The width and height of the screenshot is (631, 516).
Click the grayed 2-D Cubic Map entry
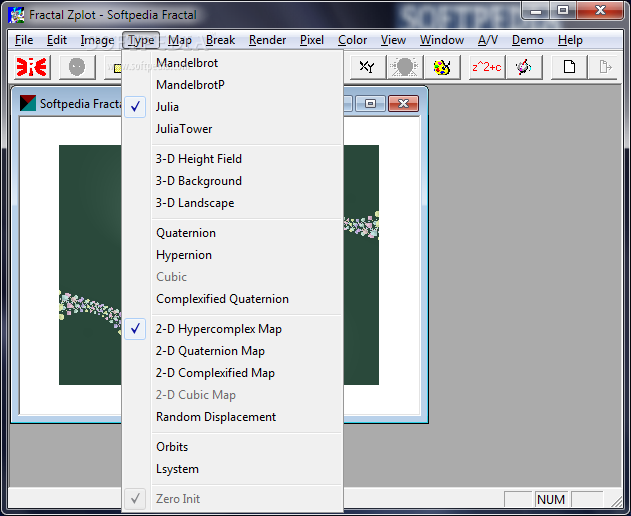[x=233, y=395]
